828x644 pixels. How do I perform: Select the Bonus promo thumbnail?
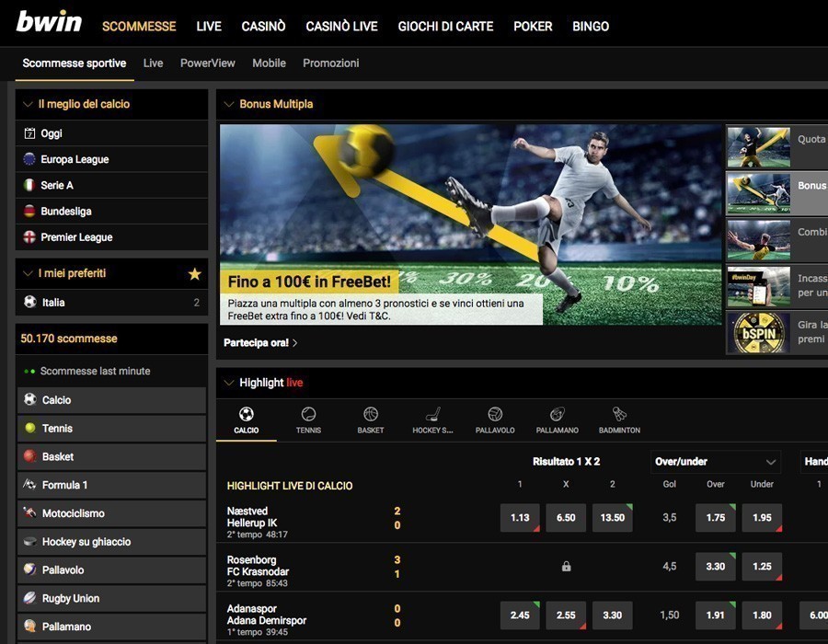758,193
